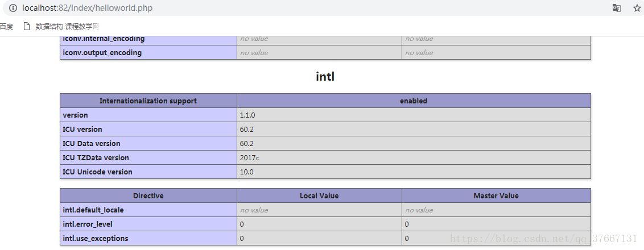
Task: Select intl.error_level local value 0
Action: click(x=241, y=224)
